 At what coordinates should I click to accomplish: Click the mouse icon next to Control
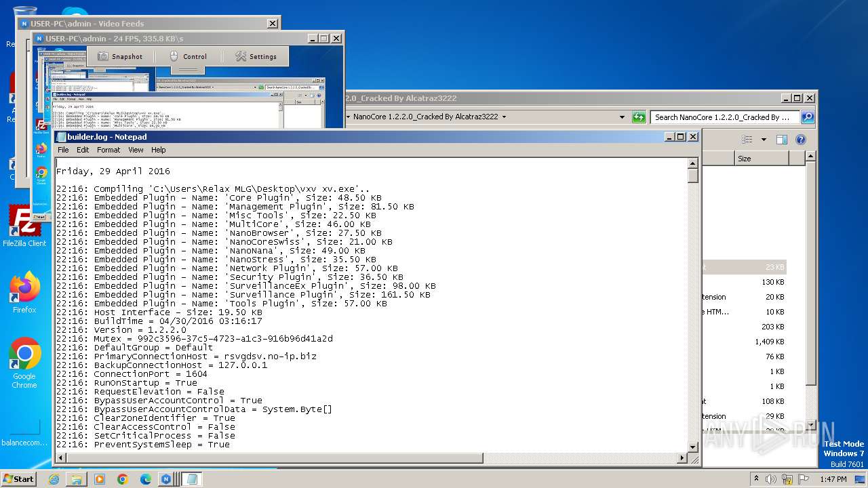[174, 56]
